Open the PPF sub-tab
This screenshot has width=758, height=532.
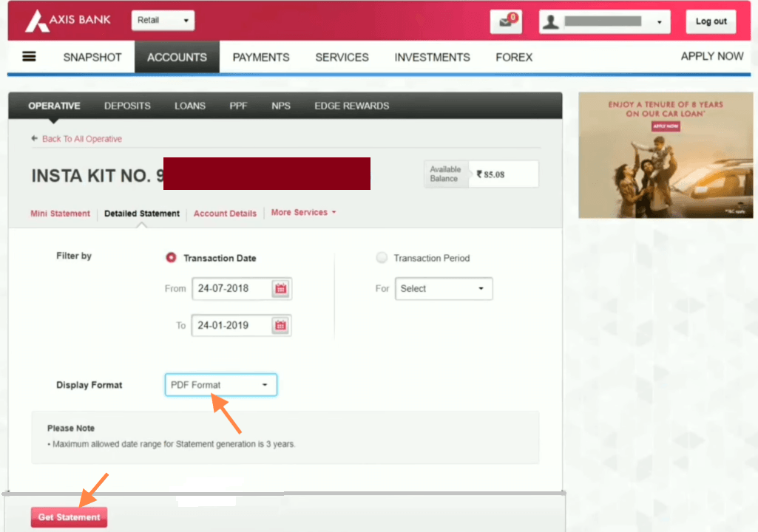click(238, 106)
